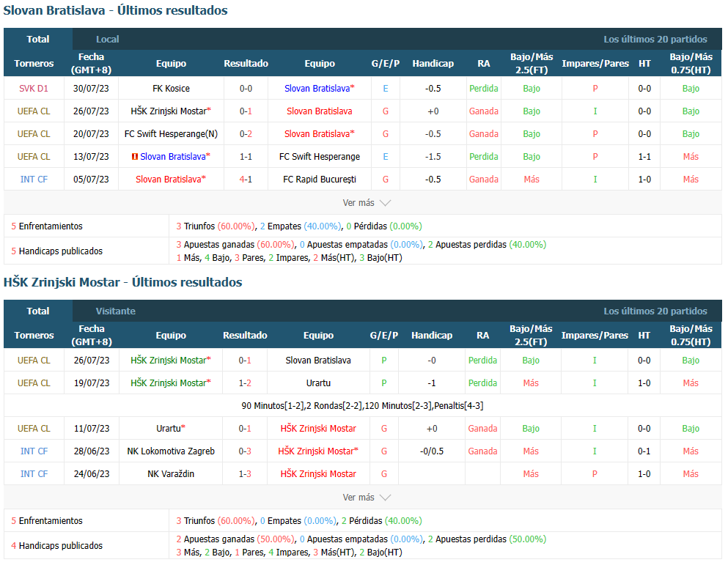
Task: Click date 13/07/23 in Slovan table
Action: 91,156
